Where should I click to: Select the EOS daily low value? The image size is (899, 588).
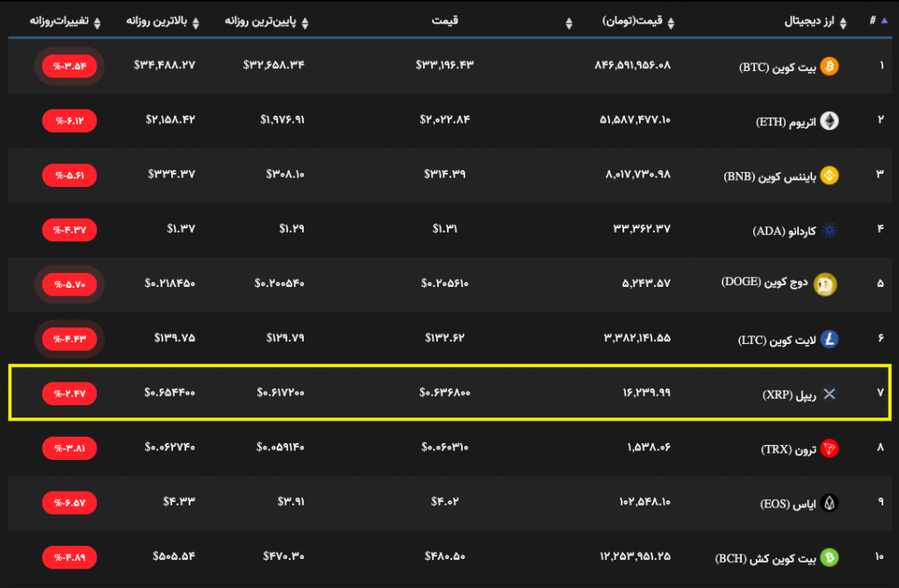(x=291, y=501)
